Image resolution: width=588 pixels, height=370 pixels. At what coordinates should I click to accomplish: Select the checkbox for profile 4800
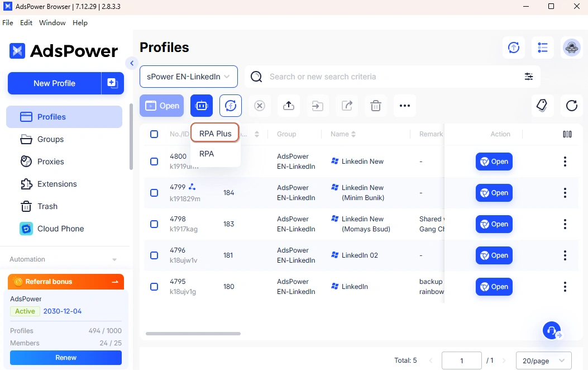coord(154,161)
